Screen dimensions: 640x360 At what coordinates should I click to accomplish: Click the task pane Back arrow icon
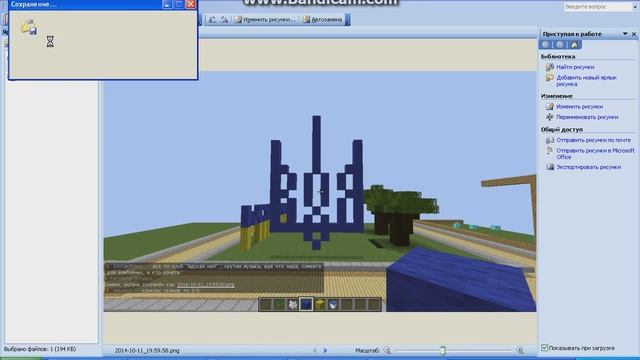[546, 44]
